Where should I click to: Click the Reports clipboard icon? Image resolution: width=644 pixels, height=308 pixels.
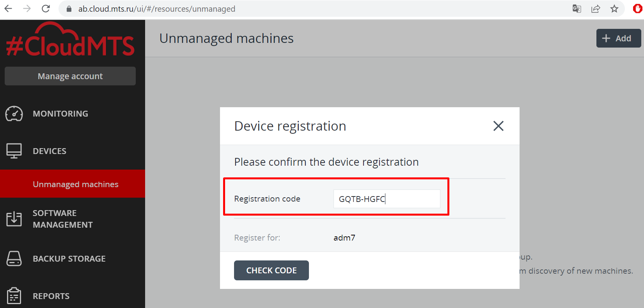click(14, 296)
